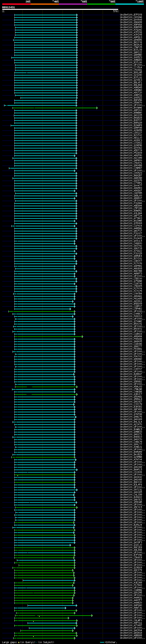Open the hit UniRef100_C0NM87
This screenshot has width=146, height=644.
(131, 168)
